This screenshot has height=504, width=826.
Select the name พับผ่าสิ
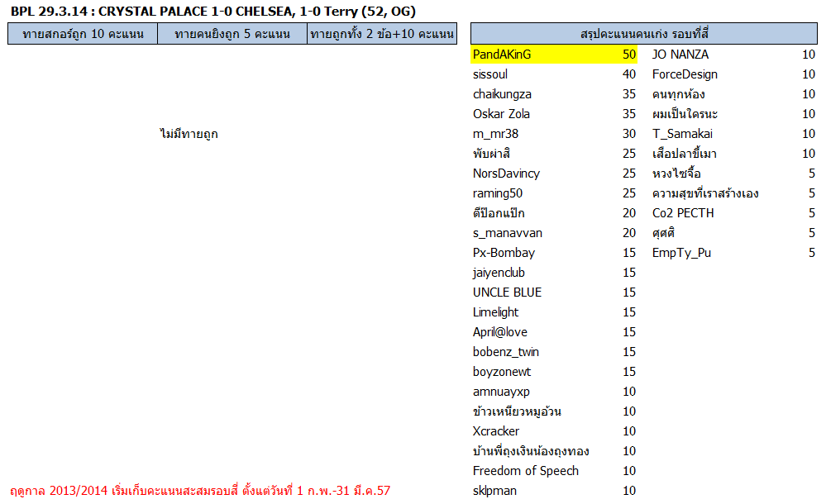pyautogui.click(x=491, y=154)
